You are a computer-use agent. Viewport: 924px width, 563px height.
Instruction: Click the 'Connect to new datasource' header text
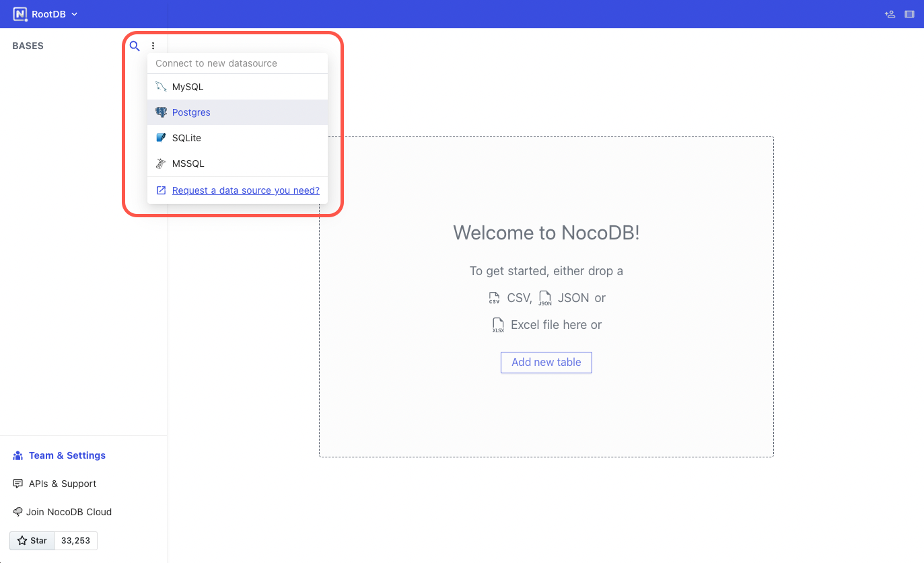(x=217, y=63)
